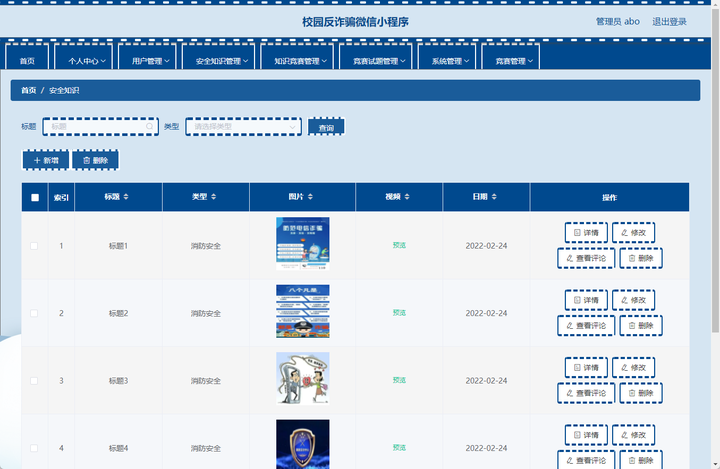The image size is (720, 469).
Task: Click 预览 video link for 标题4
Action: click(x=399, y=448)
